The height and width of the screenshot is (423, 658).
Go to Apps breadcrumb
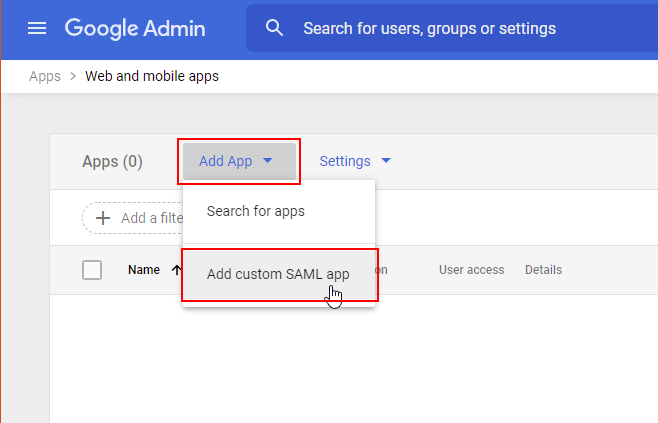coord(45,76)
